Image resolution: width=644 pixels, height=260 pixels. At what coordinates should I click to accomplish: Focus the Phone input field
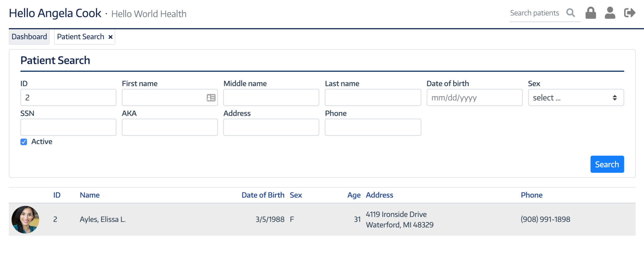373,127
